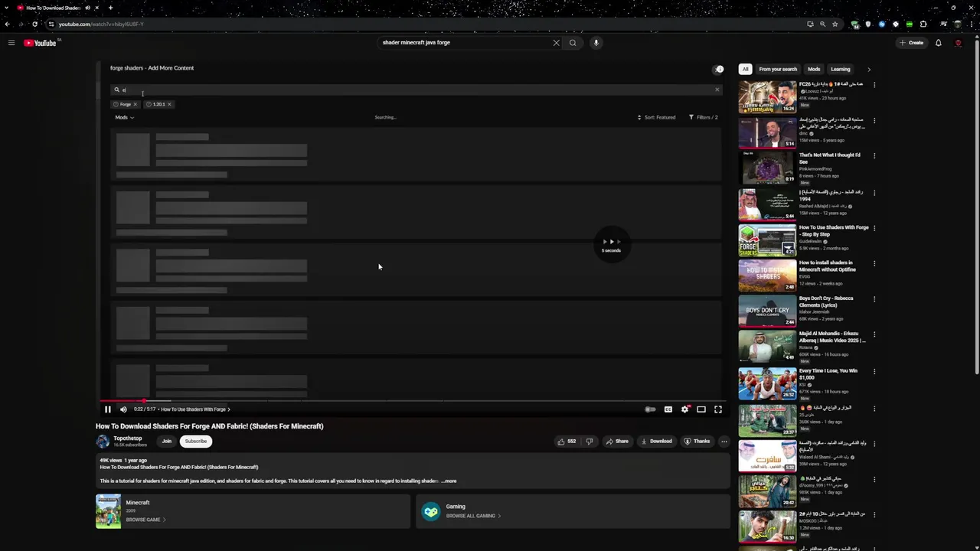
Task: Open menu for 'How To Use Shaders With Forge'
Action: [x=874, y=228]
